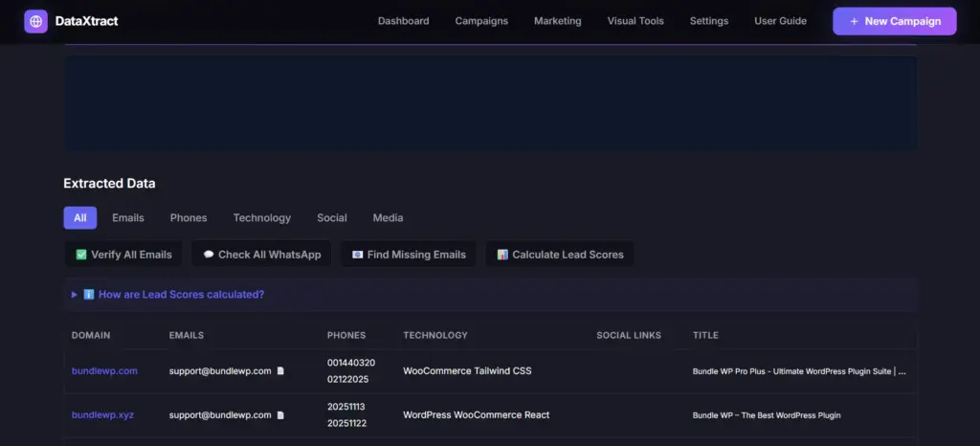Open the User Guide
The image size is (980, 446).
780,21
